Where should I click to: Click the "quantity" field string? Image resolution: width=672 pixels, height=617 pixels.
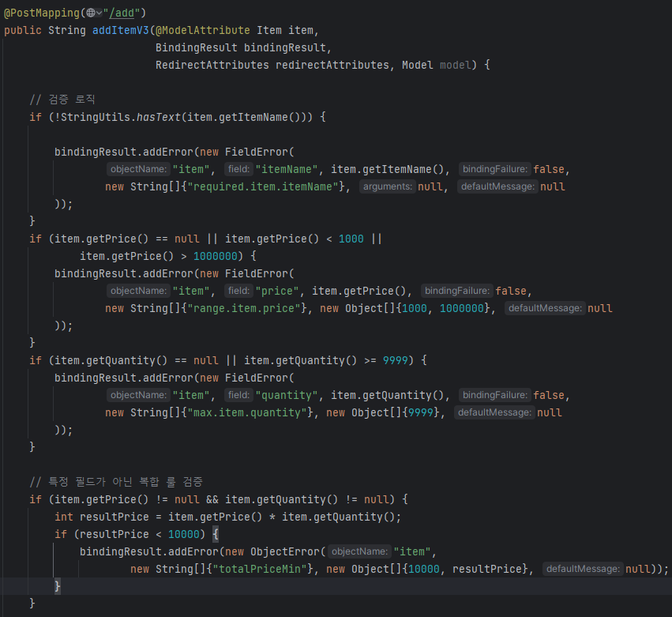287,395
